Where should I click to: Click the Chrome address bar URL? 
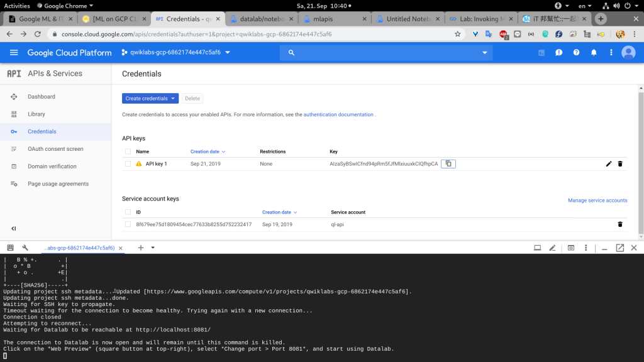click(x=196, y=34)
